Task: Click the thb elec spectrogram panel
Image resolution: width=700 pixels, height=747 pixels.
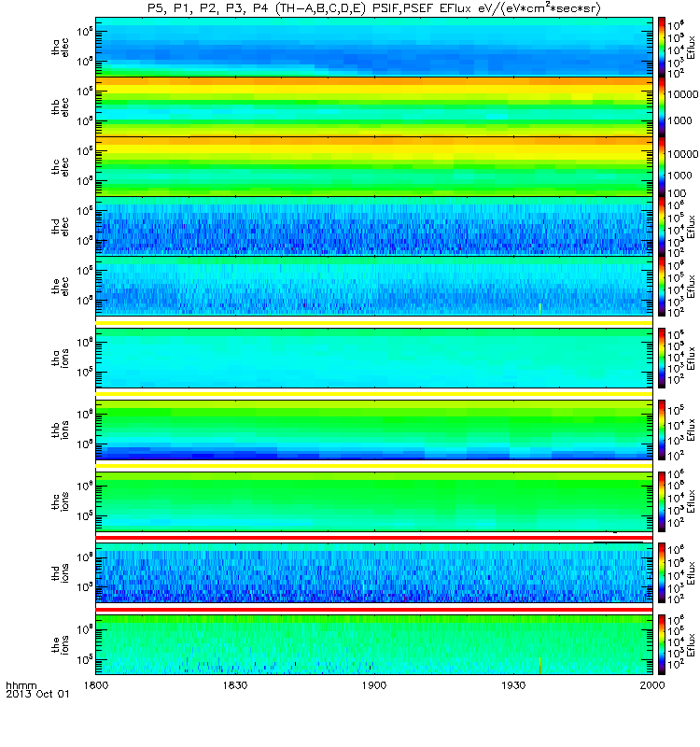Action: click(374, 107)
